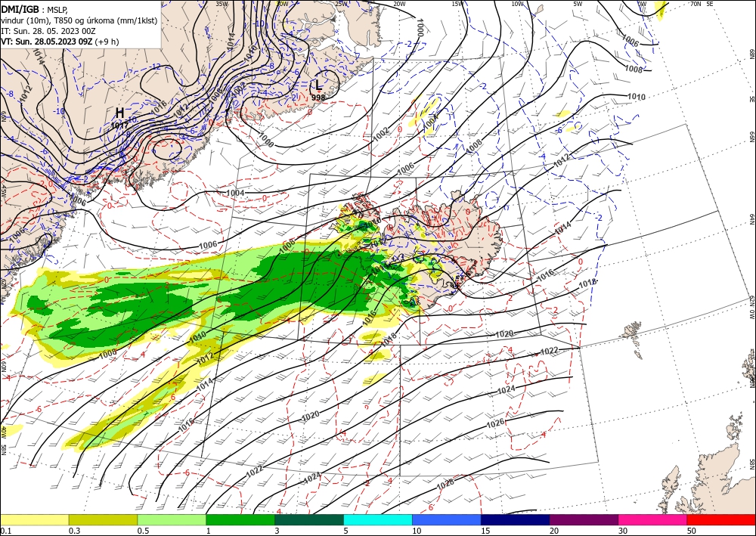
Task: Click the '70N' latitude label at top right
Action: pyautogui.click(x=696, y=4)
